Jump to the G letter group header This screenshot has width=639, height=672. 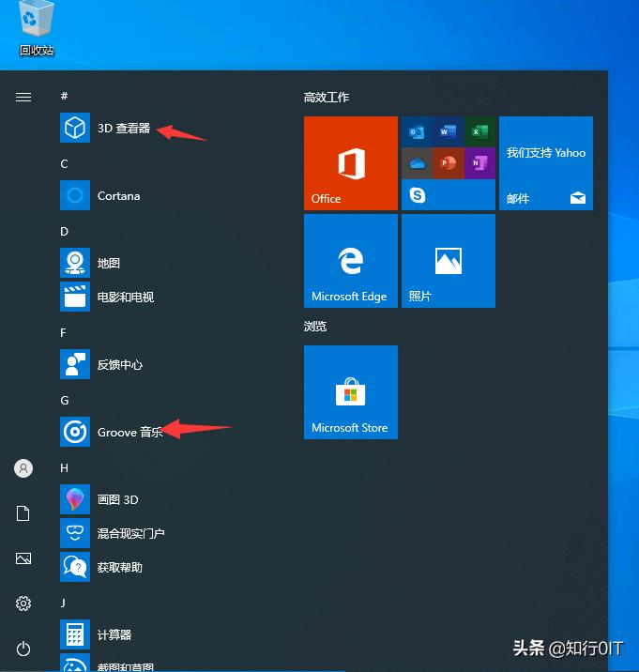[65, 400]
